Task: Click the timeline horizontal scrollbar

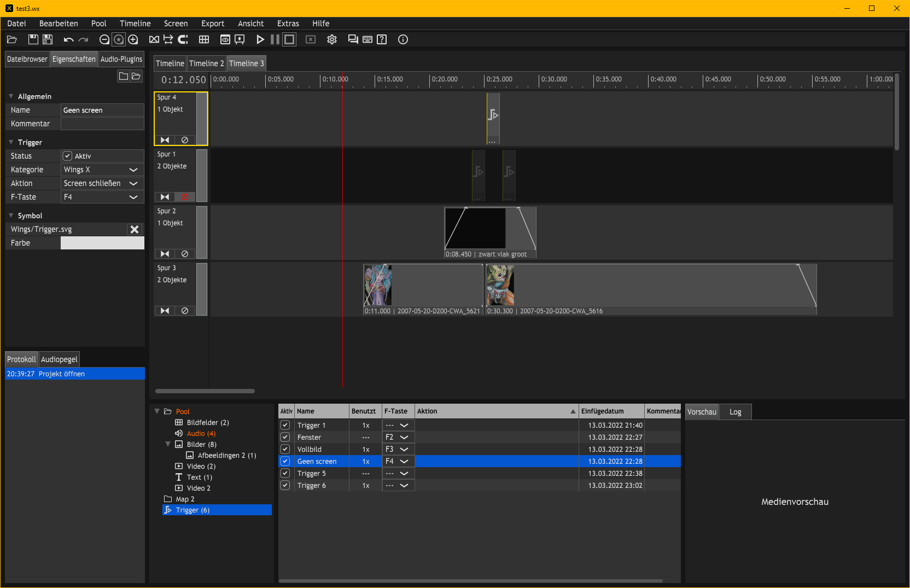Action: (x=205, y=391)
